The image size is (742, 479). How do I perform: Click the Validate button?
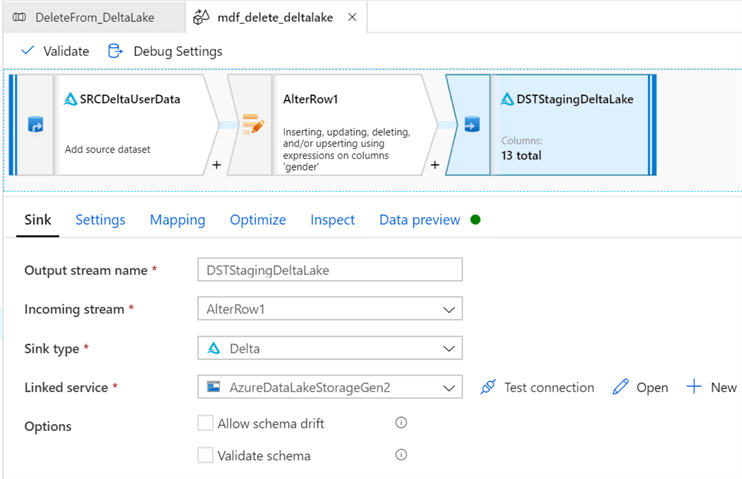[x=55, y=51]
